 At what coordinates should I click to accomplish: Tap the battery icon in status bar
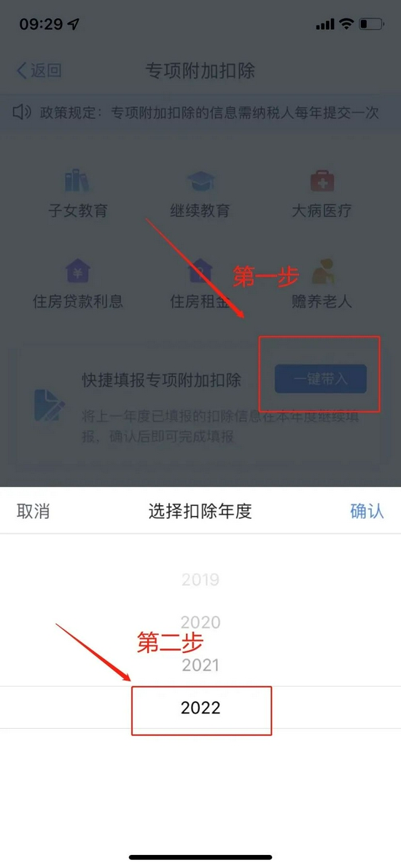[x=371, y=24]
